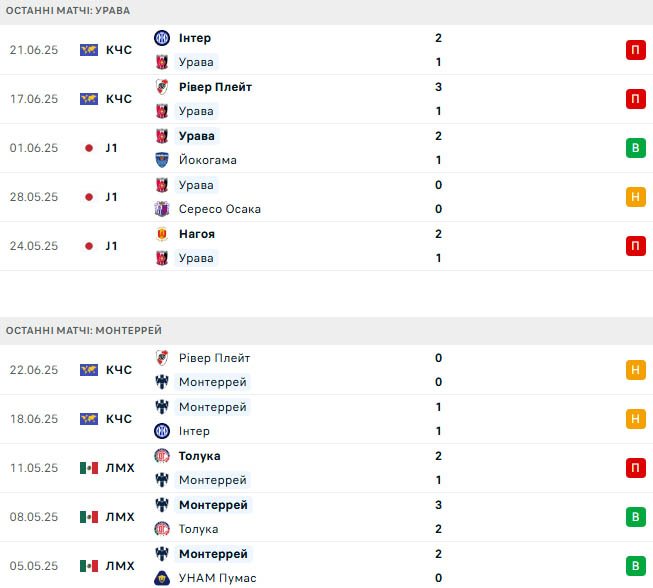Viewport: 653px width, 588px height.
Task: Click the Mexico flag icon for 08.05.25 match
Action: (89, 517)
